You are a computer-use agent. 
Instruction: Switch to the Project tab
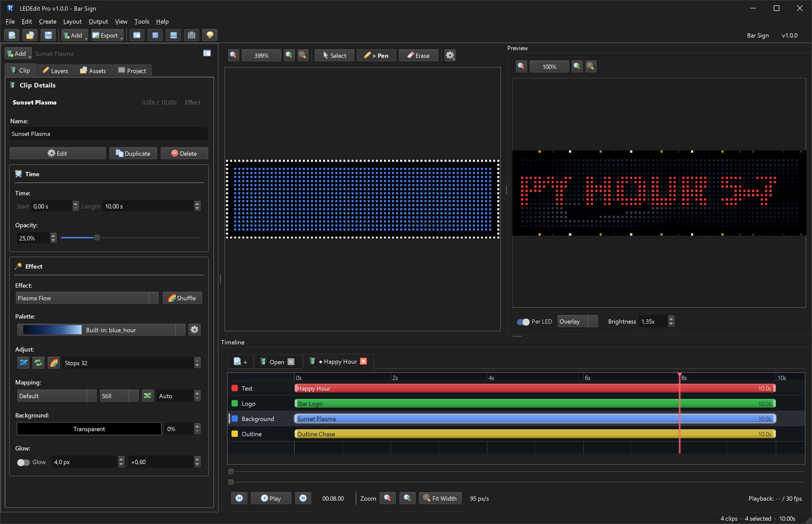point(132,71)
